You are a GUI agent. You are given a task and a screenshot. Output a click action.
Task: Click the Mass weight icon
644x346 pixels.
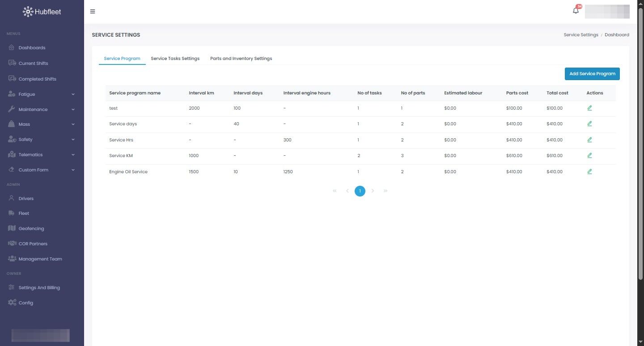[x=12, y=124]
